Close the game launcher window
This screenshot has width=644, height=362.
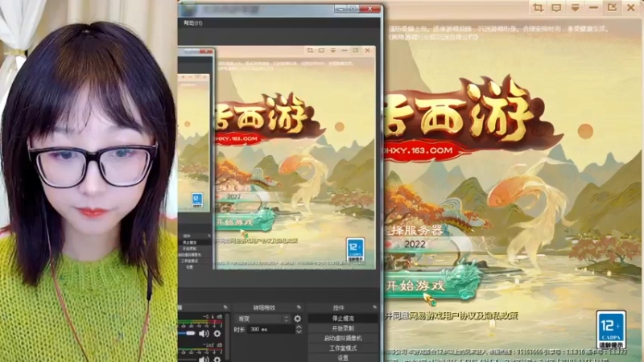[x=631, y=8]
